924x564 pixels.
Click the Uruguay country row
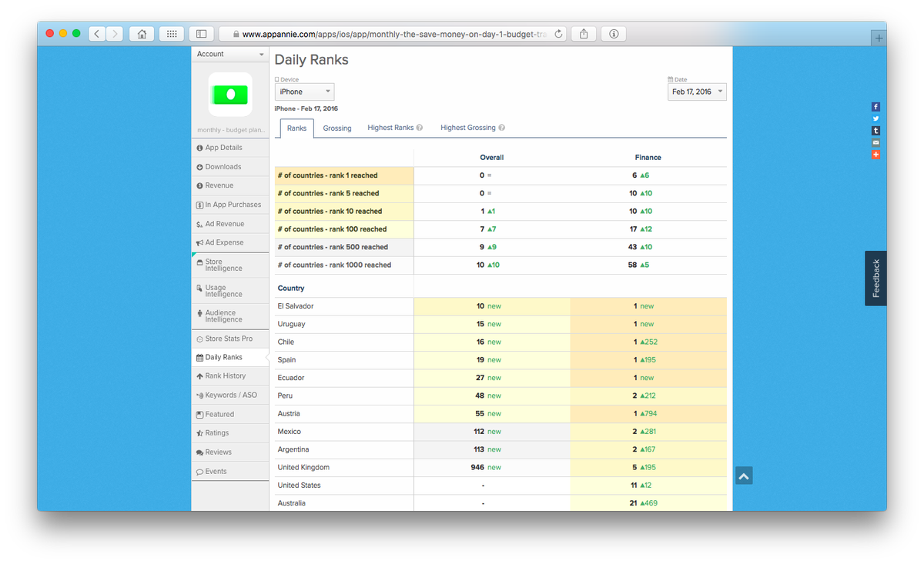click(500, 324)
